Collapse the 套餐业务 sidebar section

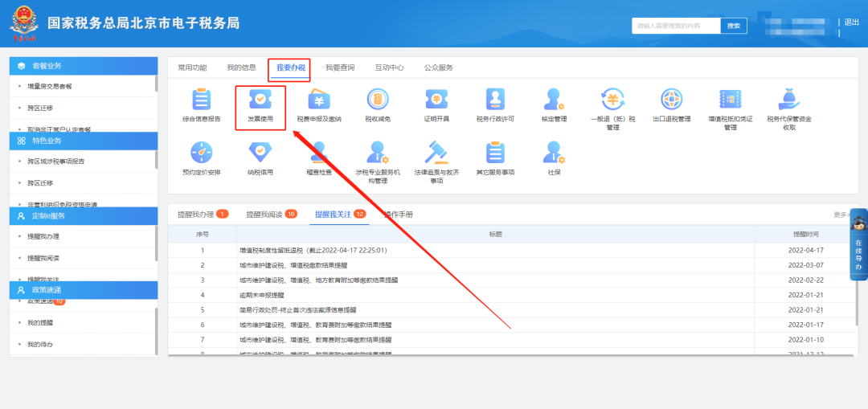point(83,65)
